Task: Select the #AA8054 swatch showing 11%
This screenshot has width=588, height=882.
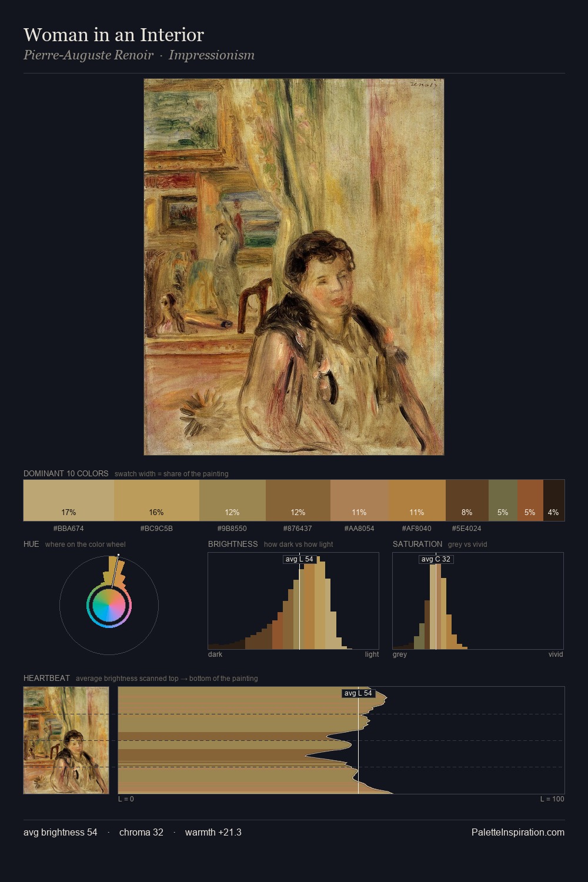Action: pyautogui.click(x=359, y=500)
